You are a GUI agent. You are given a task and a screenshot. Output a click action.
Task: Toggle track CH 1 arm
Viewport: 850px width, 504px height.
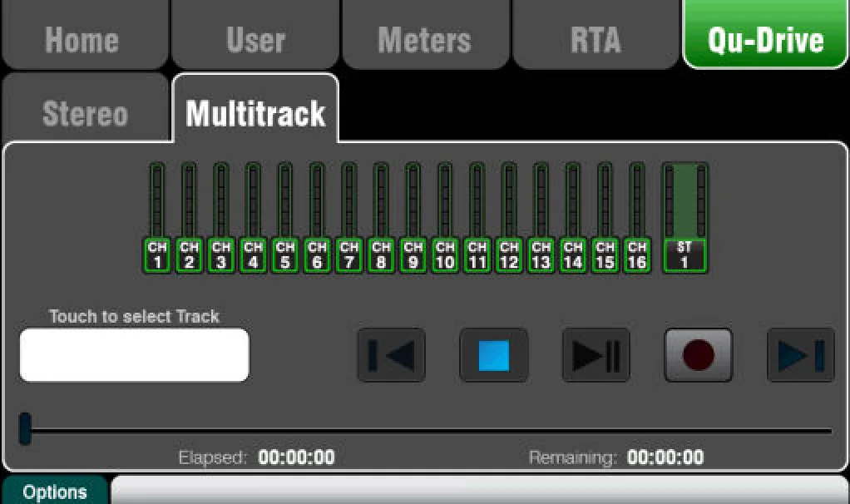157,254
